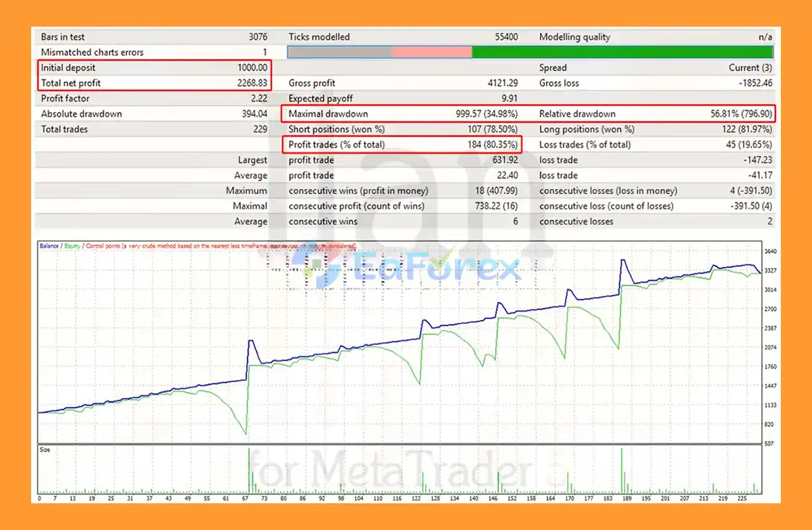
Task: Click the Equity legend label on chart
Action: click(72, 246)
